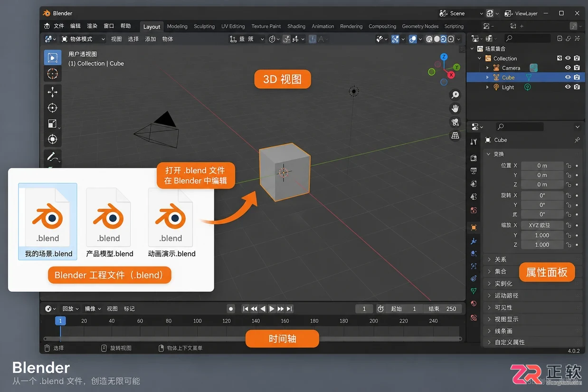Open the 文件 File menu
The height and width of the screenshot is (392, 588).
point(59,26)
